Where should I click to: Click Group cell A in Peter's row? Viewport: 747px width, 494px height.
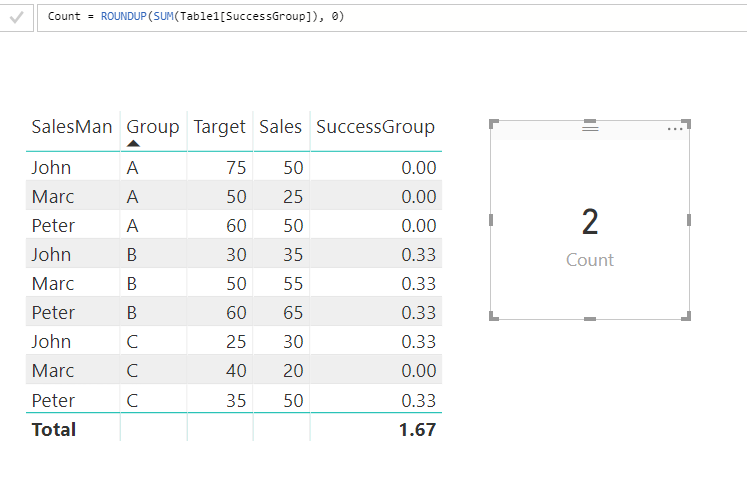(132, 226)
